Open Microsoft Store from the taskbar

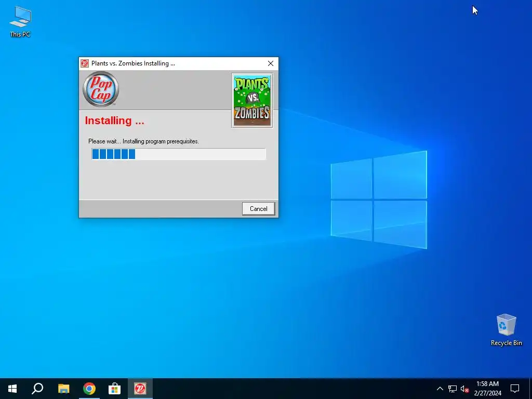(115, 389)
